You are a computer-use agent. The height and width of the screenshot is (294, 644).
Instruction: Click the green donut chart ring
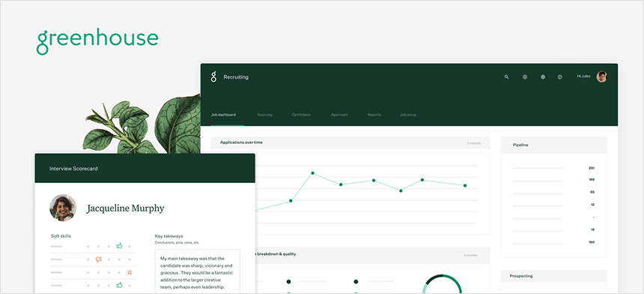click(443, 283)
